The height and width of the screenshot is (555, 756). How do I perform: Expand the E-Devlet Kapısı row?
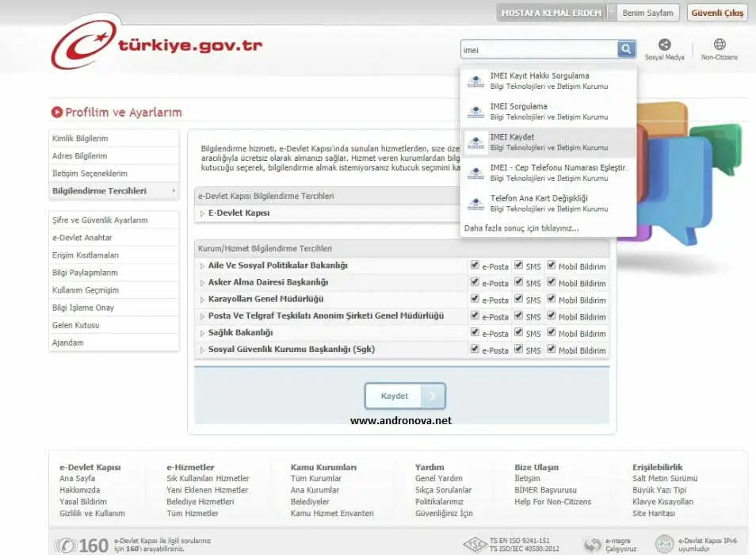203,213
